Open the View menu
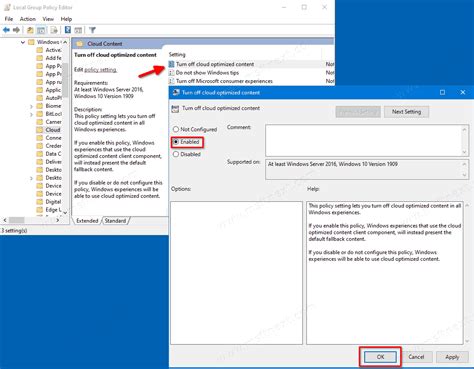The width and height of the screenshot is (474, 369). coord(48,19)
